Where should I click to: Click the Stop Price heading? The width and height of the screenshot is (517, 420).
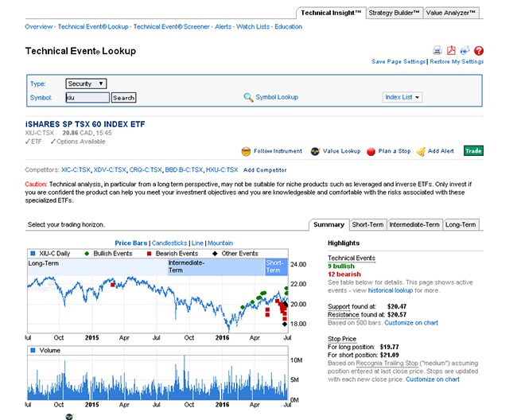[x=342, y=339]
